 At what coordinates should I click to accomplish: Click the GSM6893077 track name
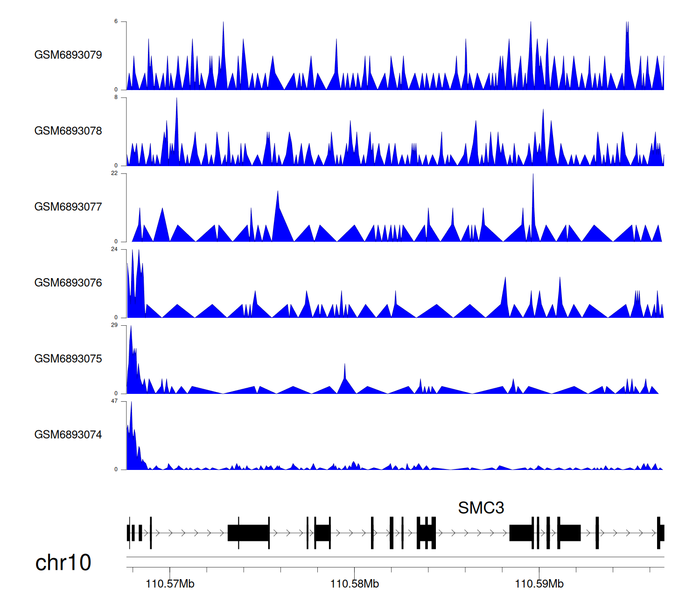(x=68, y=207)
